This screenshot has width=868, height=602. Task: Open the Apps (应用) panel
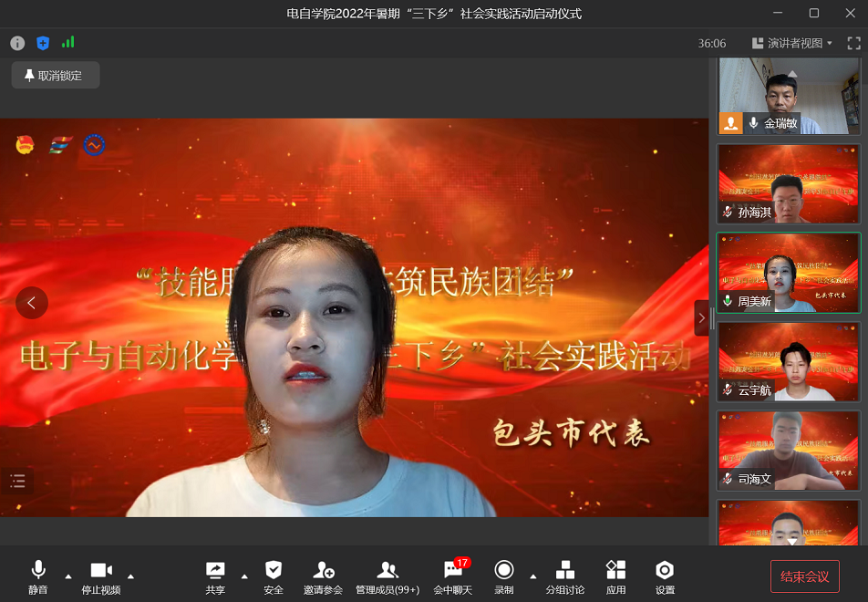click(x=615, y=576)
